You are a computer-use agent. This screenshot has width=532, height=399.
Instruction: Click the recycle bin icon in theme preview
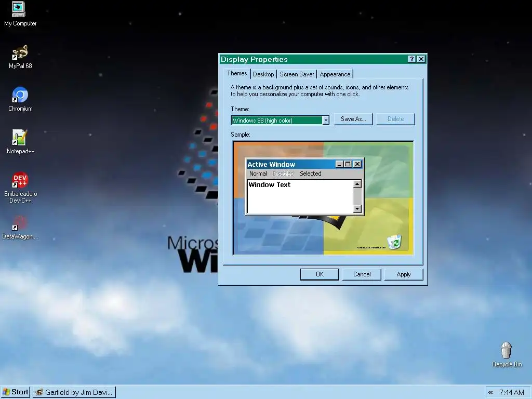(394, 242)
